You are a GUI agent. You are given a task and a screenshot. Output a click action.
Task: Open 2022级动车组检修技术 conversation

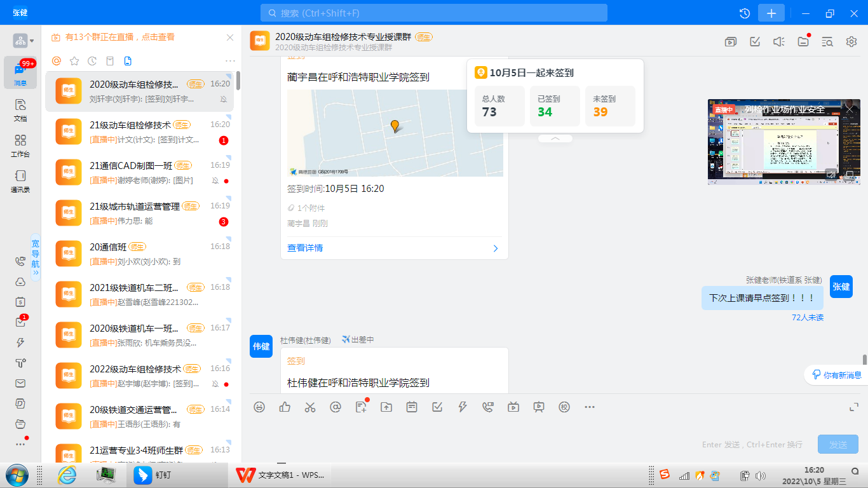tap(138, 376)
